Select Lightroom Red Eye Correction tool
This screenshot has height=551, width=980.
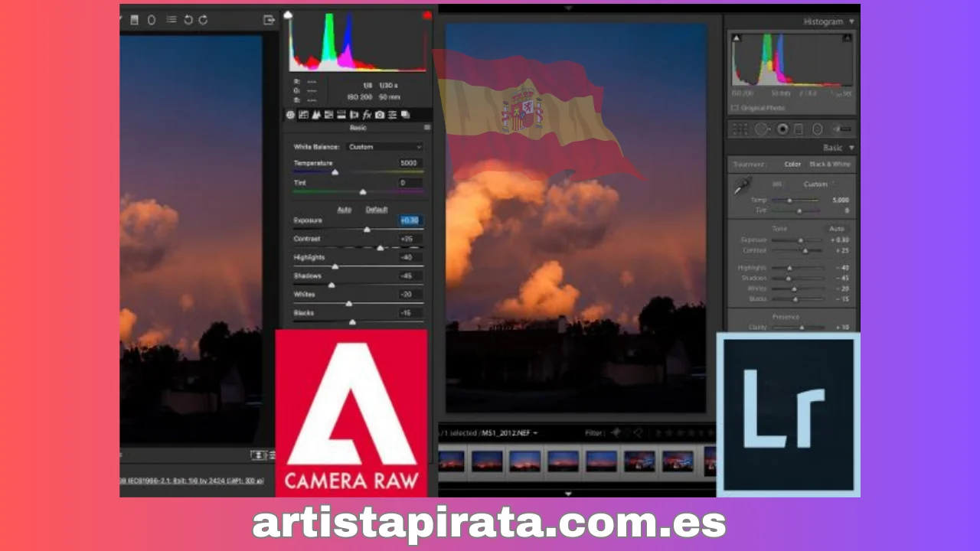point(782,129)
